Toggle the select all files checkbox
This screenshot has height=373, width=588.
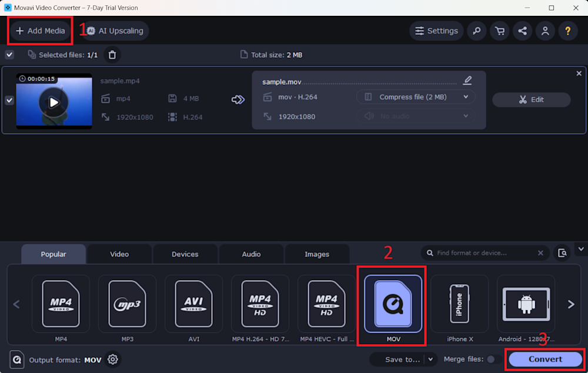[9, 55]
